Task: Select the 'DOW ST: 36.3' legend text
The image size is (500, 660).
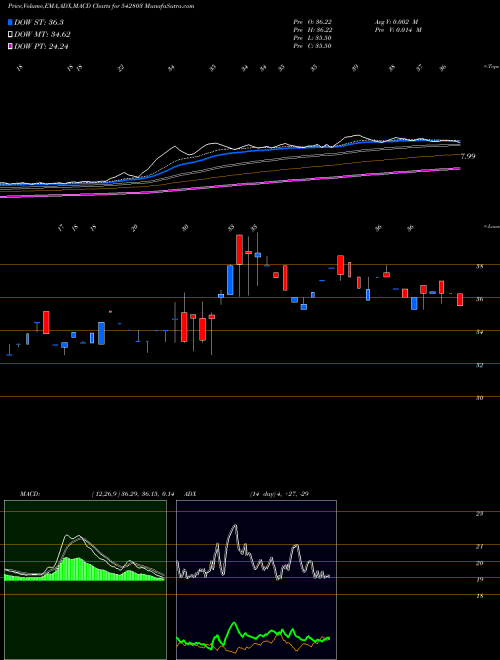Action: [39, 22]
